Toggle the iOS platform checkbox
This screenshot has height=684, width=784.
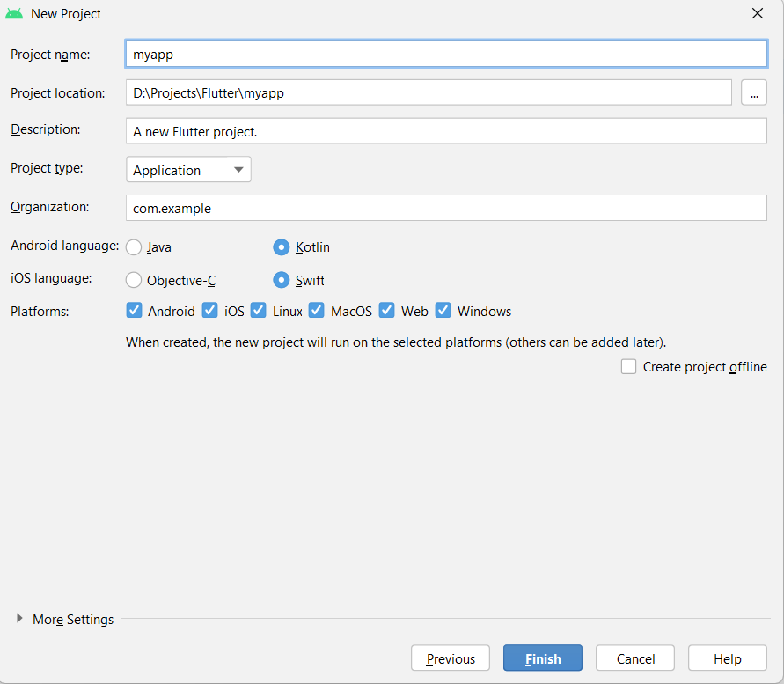(210, 311)
